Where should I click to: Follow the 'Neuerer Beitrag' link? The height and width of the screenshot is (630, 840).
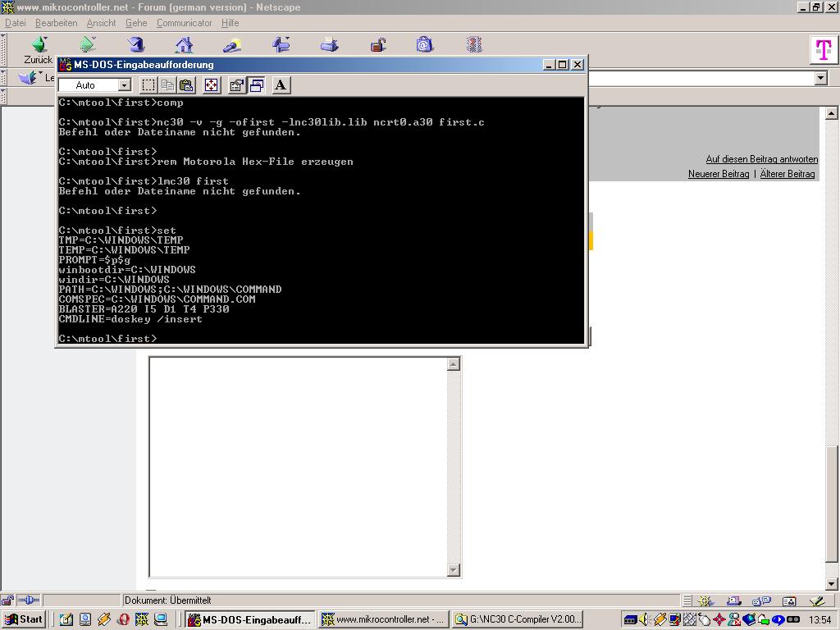[719, 174]
